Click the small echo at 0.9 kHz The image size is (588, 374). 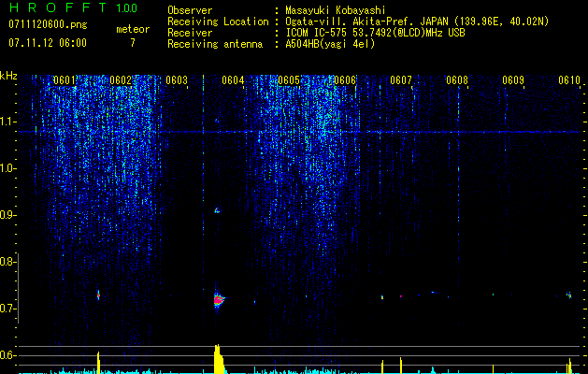(217, 210)
